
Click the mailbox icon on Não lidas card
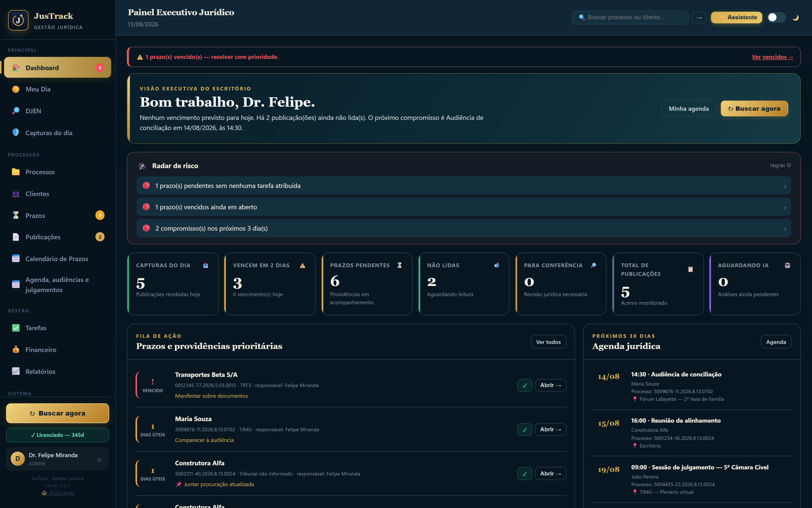click(497, 265)
